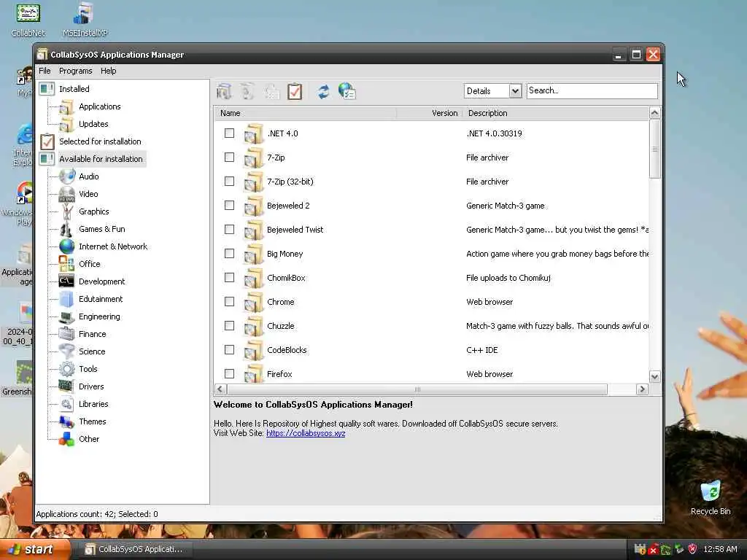Select the Chrome row name

(x=281, y=302)
